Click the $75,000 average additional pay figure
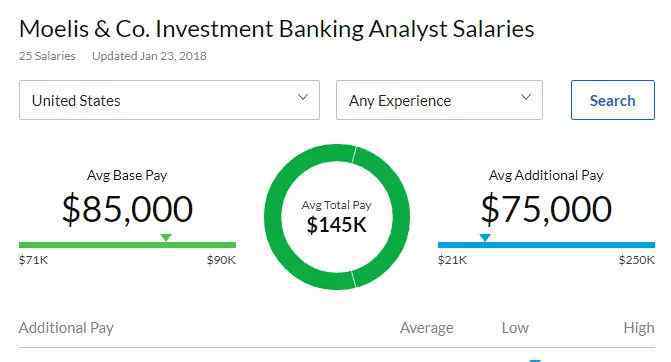 point(546,209)
